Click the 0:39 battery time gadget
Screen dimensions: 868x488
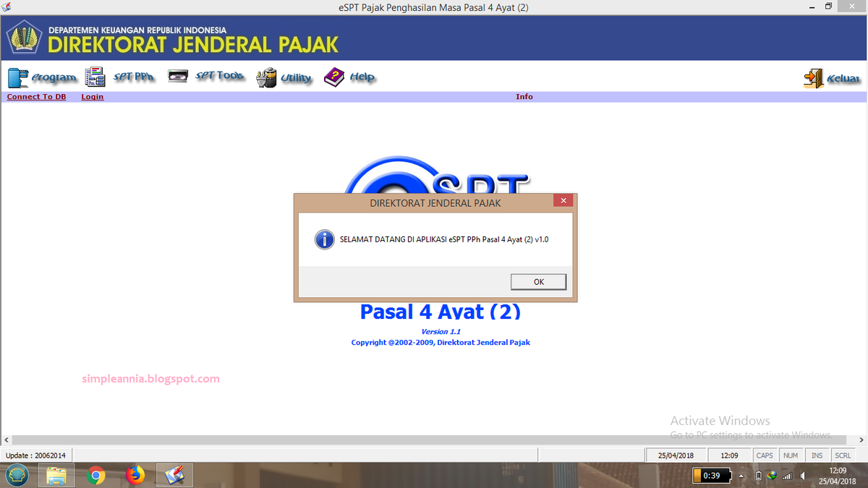click(x=711, y=476)
